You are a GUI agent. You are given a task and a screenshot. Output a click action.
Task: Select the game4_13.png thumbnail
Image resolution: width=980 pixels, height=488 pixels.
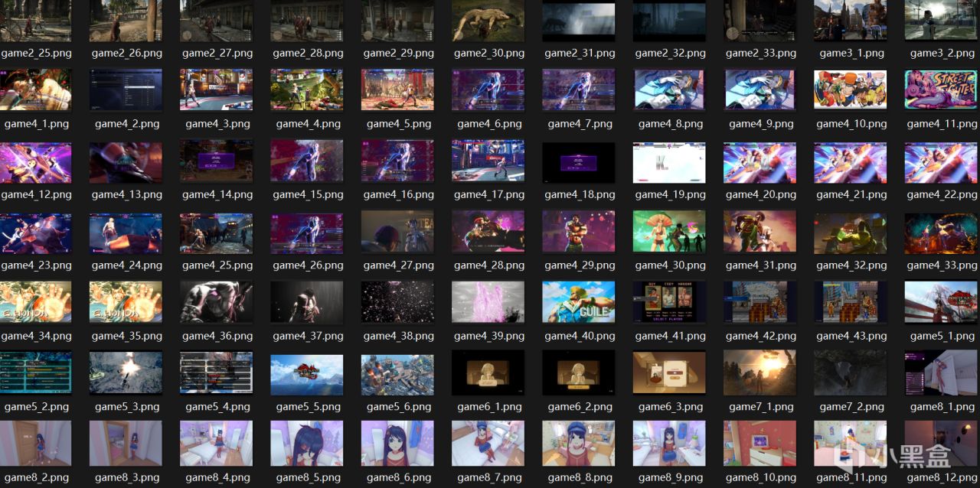click(x=126, y=162)
